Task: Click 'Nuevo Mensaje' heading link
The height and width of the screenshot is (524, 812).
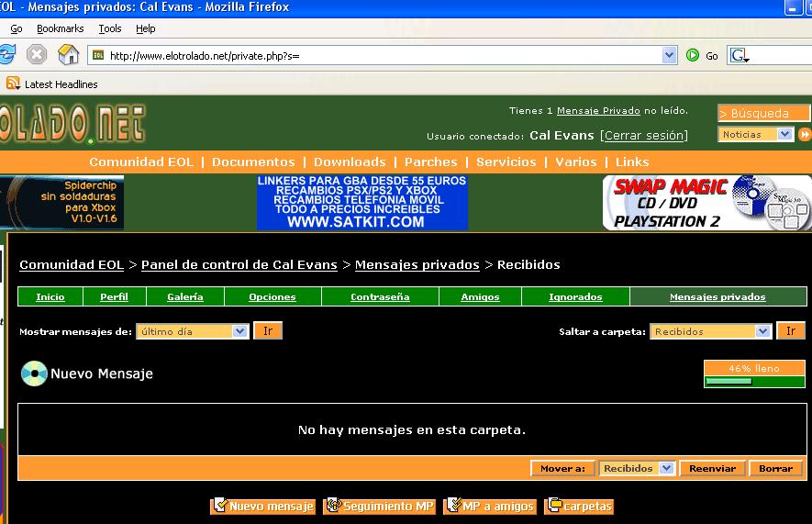Action: (x=102, y=373)
